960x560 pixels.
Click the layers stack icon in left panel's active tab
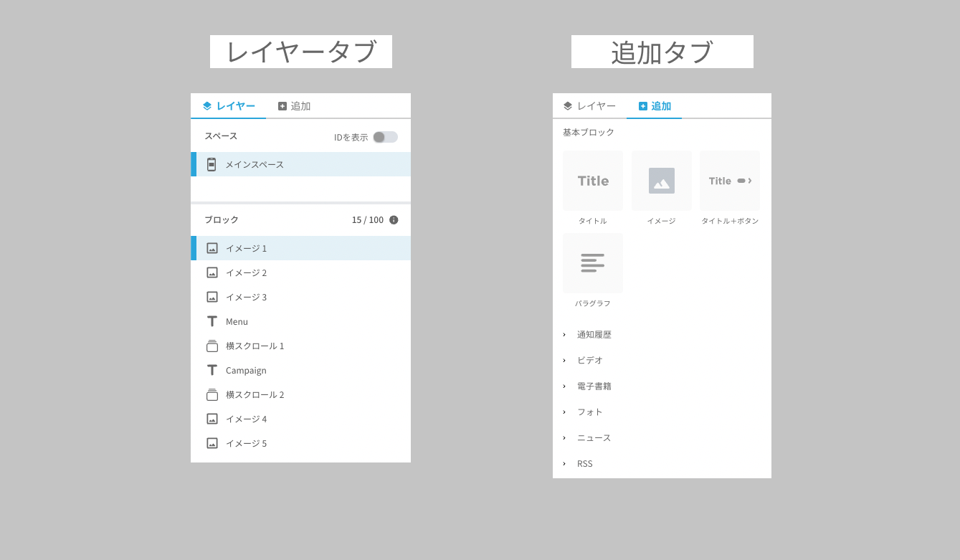(207, 106)
